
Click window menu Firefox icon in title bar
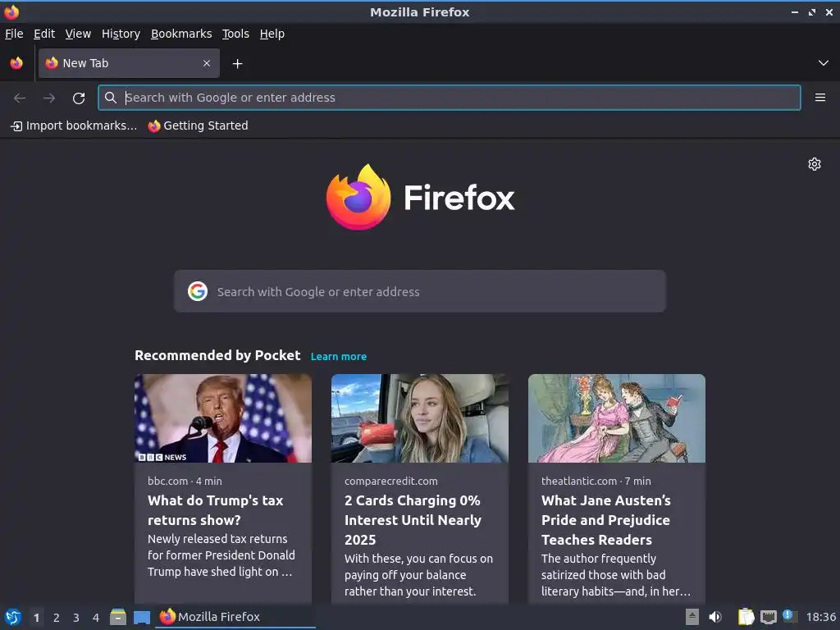(11, 11)
